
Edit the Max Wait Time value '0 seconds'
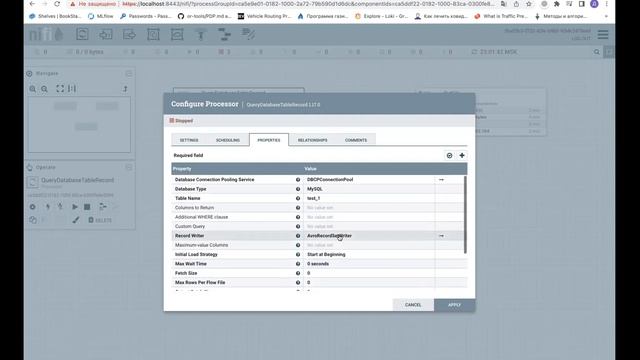369,264
